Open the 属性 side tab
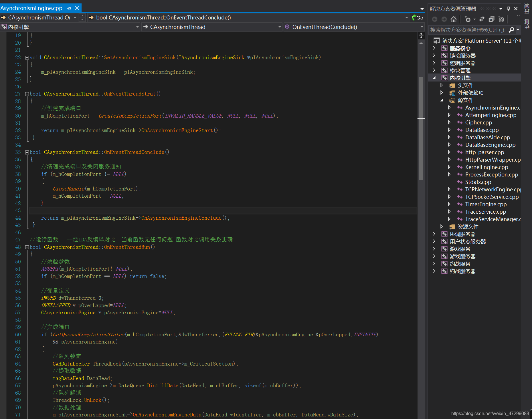Viewport: 532px width, 419px height. (x=527, y=24)
